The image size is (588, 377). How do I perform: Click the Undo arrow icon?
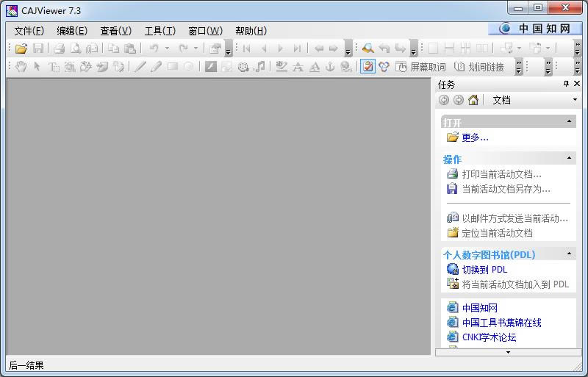[154, 48]
